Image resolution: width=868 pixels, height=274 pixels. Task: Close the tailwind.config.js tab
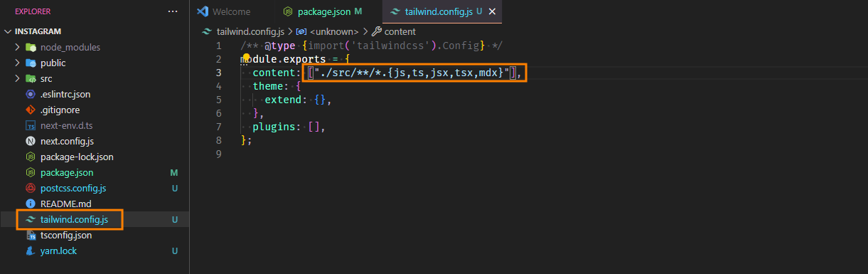click(492, 11)
